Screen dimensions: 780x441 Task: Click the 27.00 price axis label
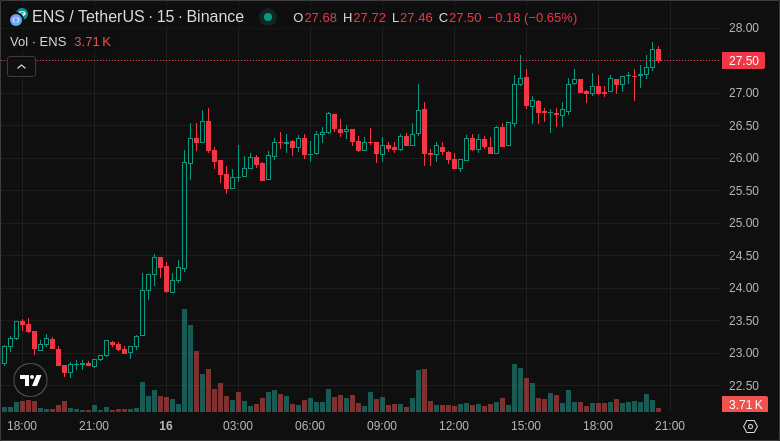tap(744, 93)
